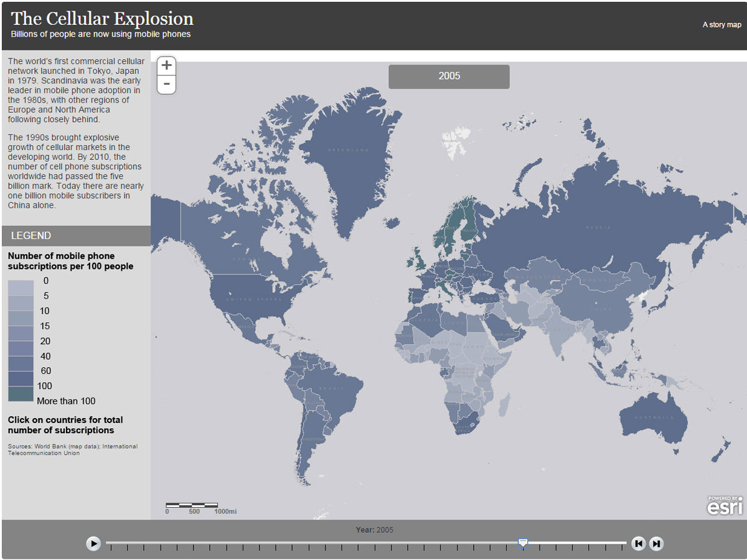Select Greenland on the map
747x560 pixels.
(x=349, y=149)
